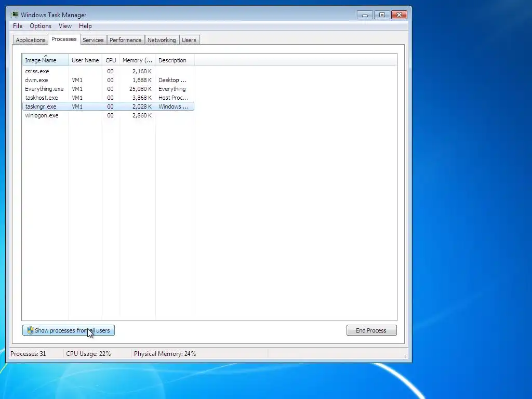Open the View menu
The height and width of the screenshot is (399, 532).
65,26
